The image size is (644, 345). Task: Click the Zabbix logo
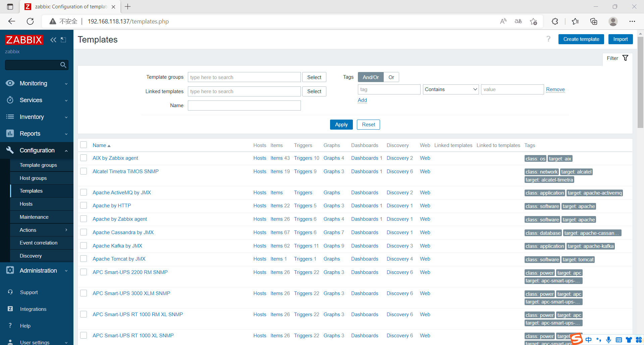[x=24, y=40]
